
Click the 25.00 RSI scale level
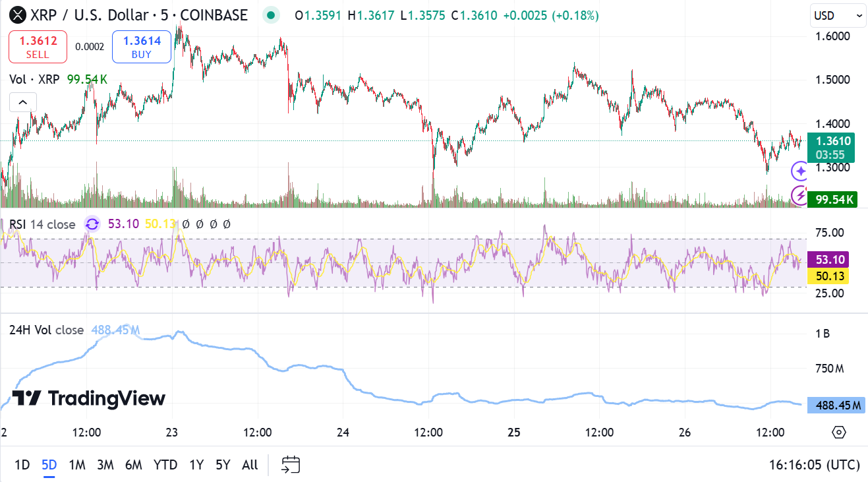pos(830,293)
